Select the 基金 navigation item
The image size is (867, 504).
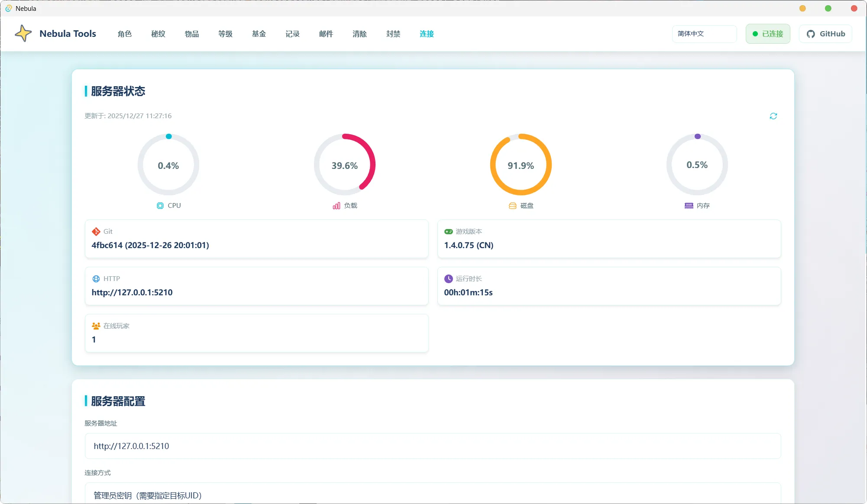(259, 34)
